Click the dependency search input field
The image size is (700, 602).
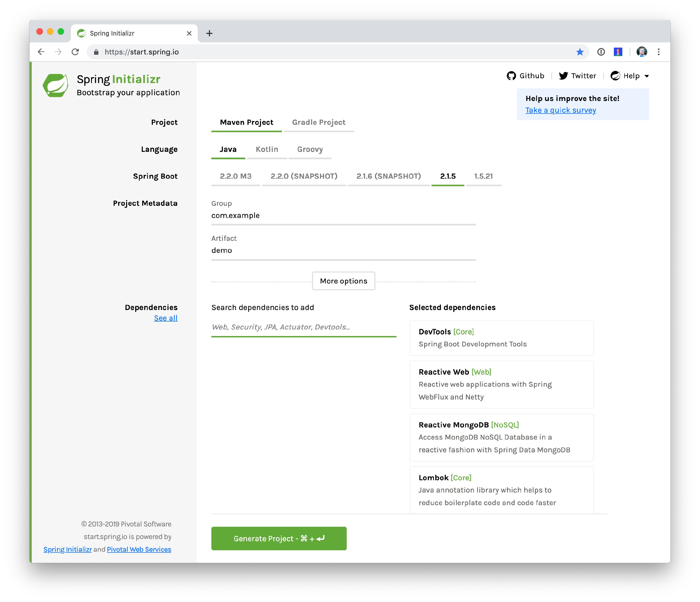pos(303,327)
